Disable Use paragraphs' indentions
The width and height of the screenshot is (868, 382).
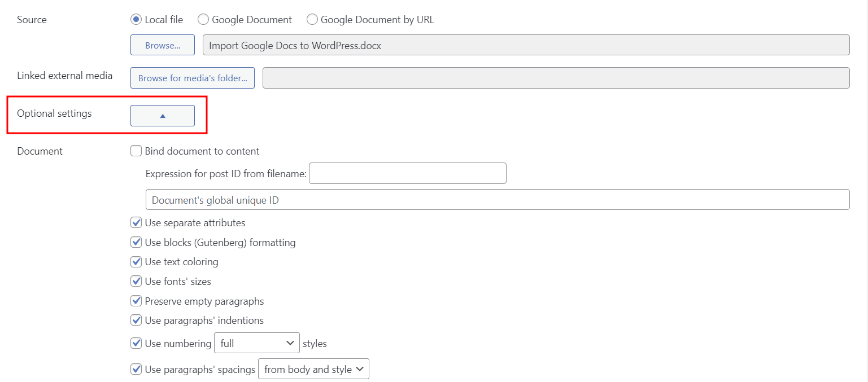point(136,320)
